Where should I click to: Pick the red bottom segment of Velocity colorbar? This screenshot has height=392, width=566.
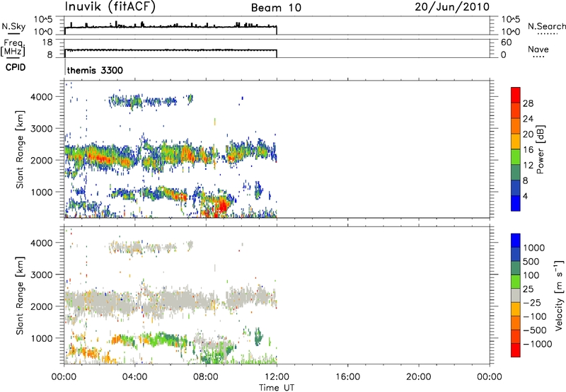(516, 350)
